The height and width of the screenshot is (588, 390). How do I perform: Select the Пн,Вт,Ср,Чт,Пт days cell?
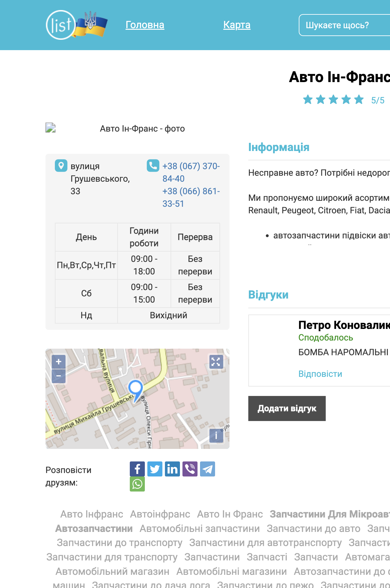87,265
